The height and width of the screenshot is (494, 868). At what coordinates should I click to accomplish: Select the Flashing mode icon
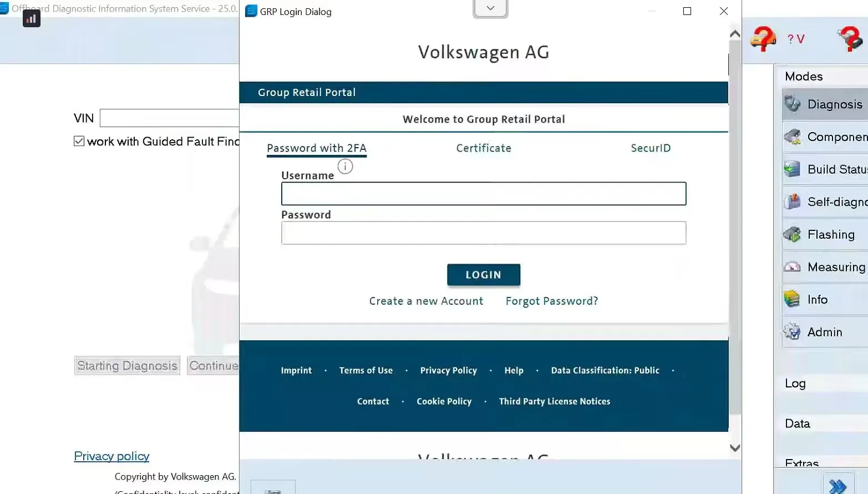(793, 234)
